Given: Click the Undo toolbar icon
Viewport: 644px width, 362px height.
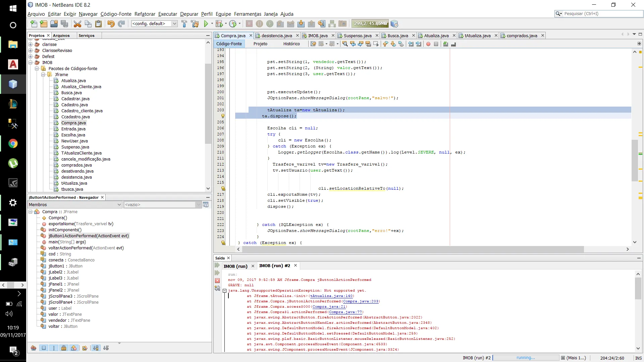Looking at the screenshot, I should [x=111, y=24].
